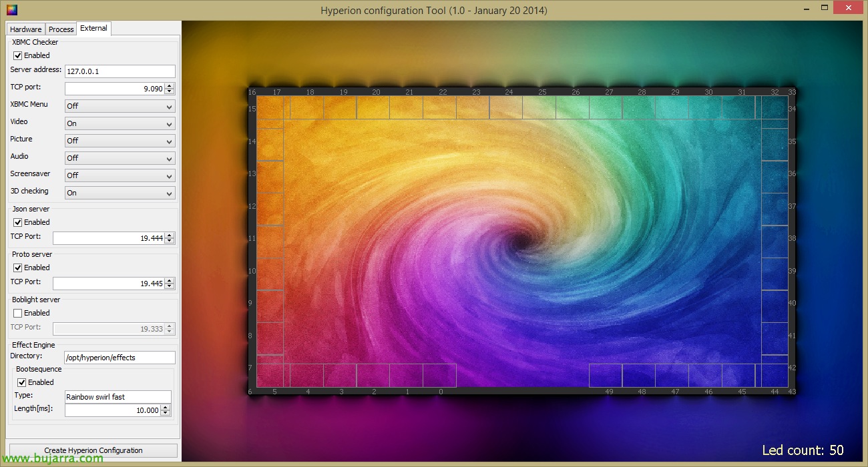The width and height of the screenshot is (868, 467).
Task: Click the Hyperion app icon in title bar
Action: click(x=12, y=9)
